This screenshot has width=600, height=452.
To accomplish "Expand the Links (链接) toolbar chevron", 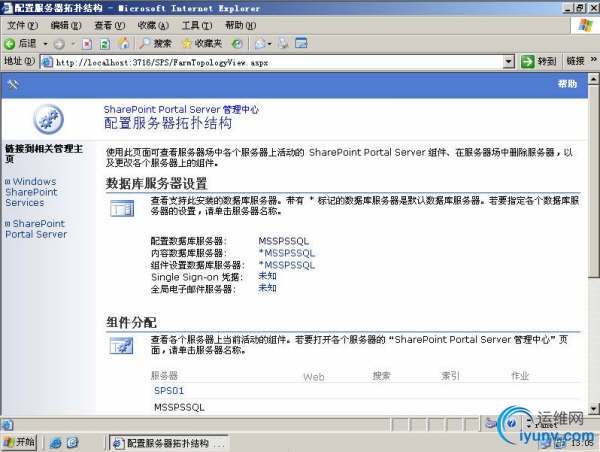I will click(593, 59).
